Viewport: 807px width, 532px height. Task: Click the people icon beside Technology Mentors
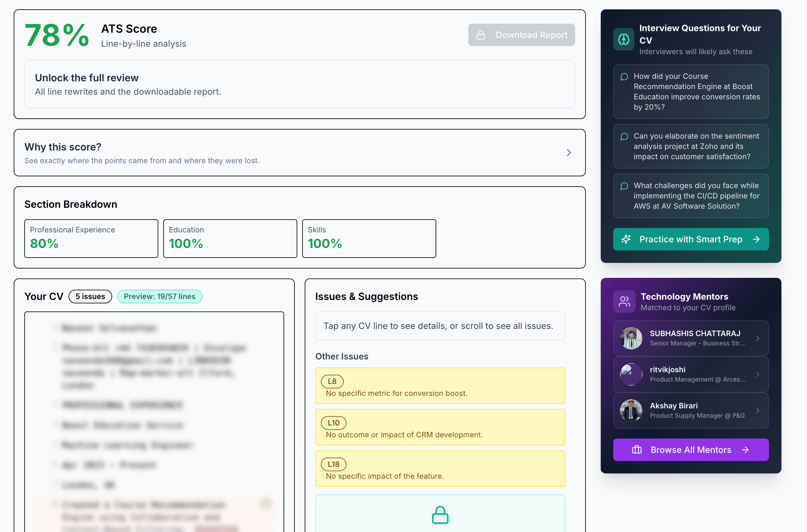point(624,301)
